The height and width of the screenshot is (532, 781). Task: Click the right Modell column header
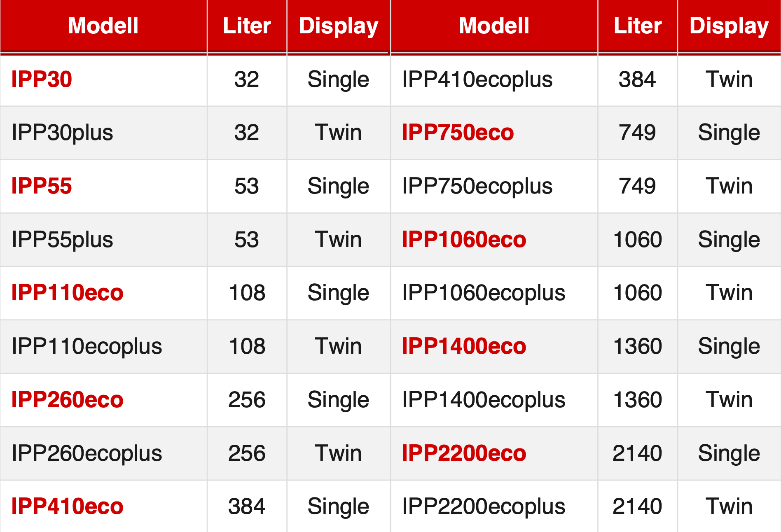tap(494, 26)
